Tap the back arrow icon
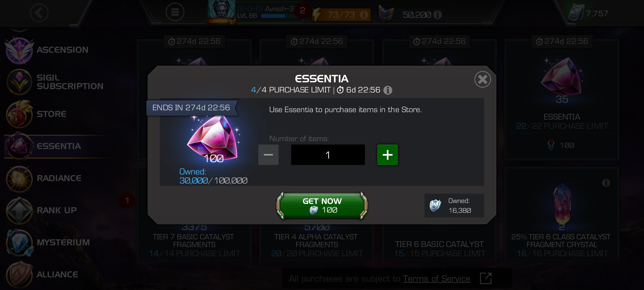The image size is (644, 290). (x=39, y=13)
